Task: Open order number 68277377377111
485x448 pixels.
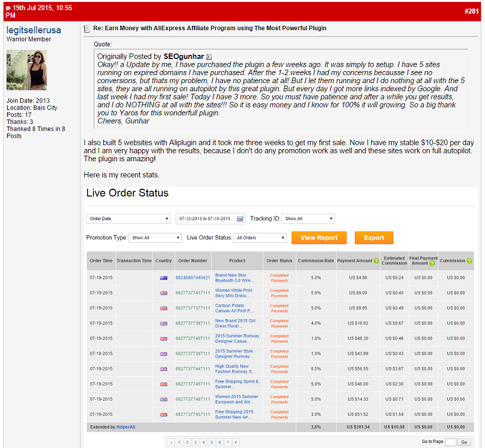Action: 192,308
